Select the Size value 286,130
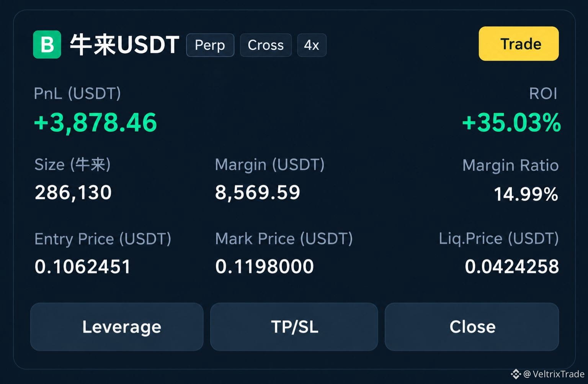The width and height of the screenshot is (588, 384). click(73, 192)
